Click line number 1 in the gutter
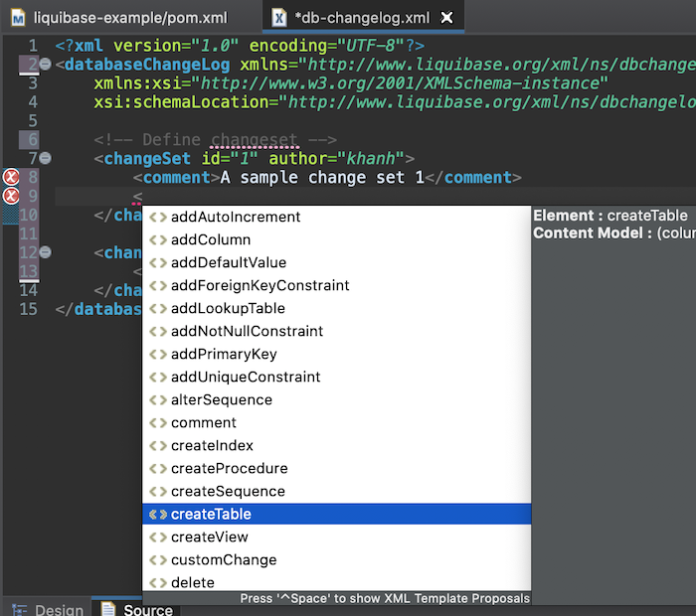Screen dimensions: 696x616 (33, 45)
